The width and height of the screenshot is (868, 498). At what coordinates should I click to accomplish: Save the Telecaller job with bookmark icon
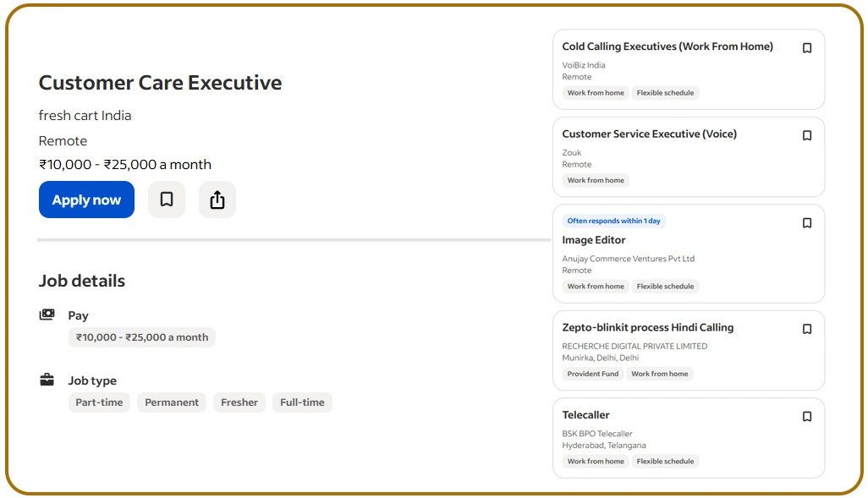807,417
